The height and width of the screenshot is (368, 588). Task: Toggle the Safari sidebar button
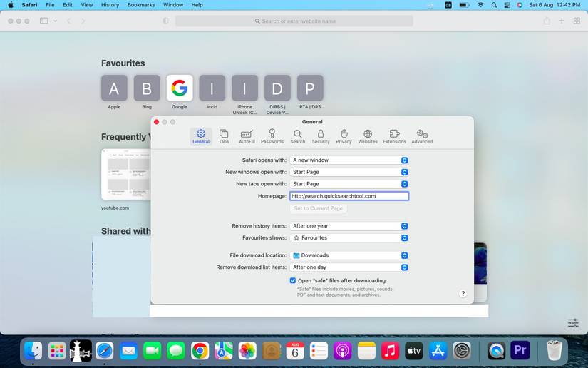(x=43, y=21)
